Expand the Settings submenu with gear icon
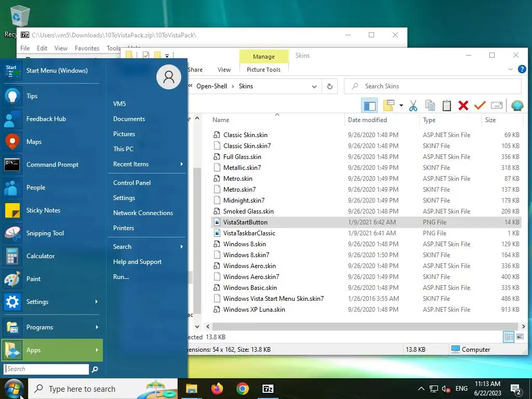Viewport: 532px width, 399px height. (52, 302)
